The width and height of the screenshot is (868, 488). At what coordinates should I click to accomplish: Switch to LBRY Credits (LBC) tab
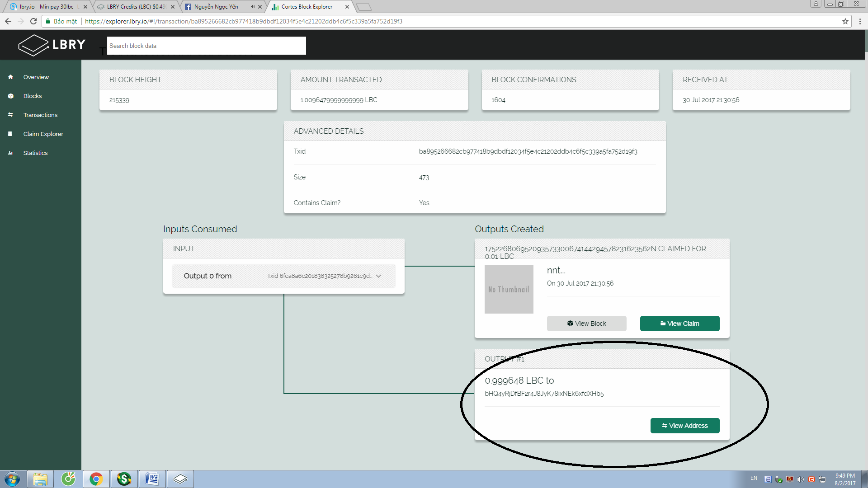click(x=136, y=7)
